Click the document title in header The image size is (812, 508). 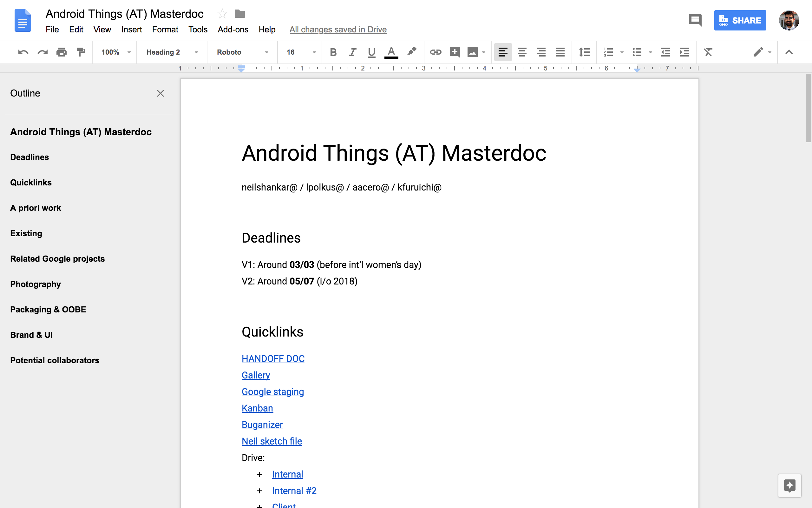(x=124, y=14)
